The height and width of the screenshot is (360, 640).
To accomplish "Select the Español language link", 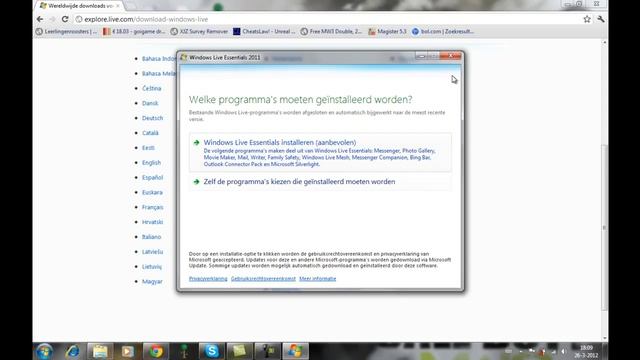I will point(152,178).
